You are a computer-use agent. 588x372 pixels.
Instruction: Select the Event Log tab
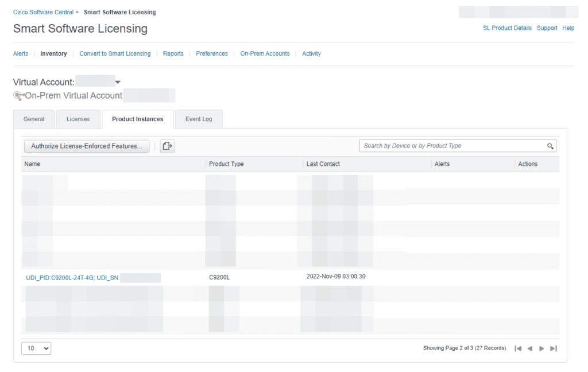pos(199,119)
